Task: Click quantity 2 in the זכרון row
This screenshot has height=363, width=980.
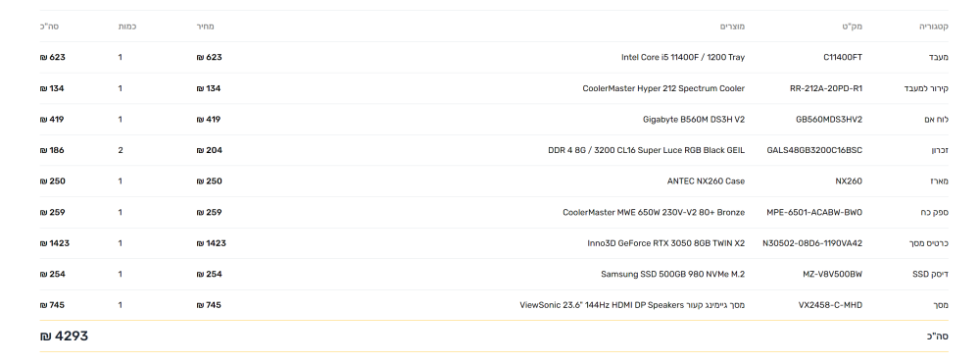Action: pyautogui.click(x=121, y=150)
